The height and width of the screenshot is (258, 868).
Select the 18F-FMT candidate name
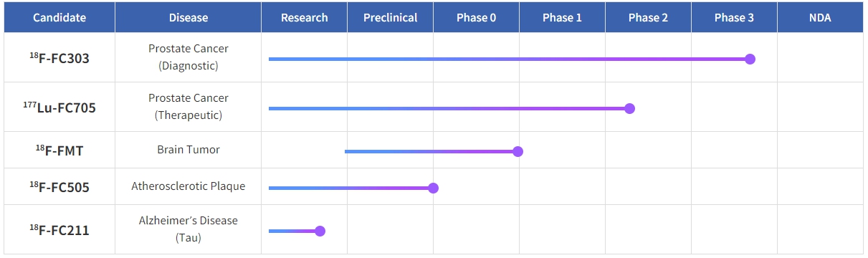click(59, 150)
